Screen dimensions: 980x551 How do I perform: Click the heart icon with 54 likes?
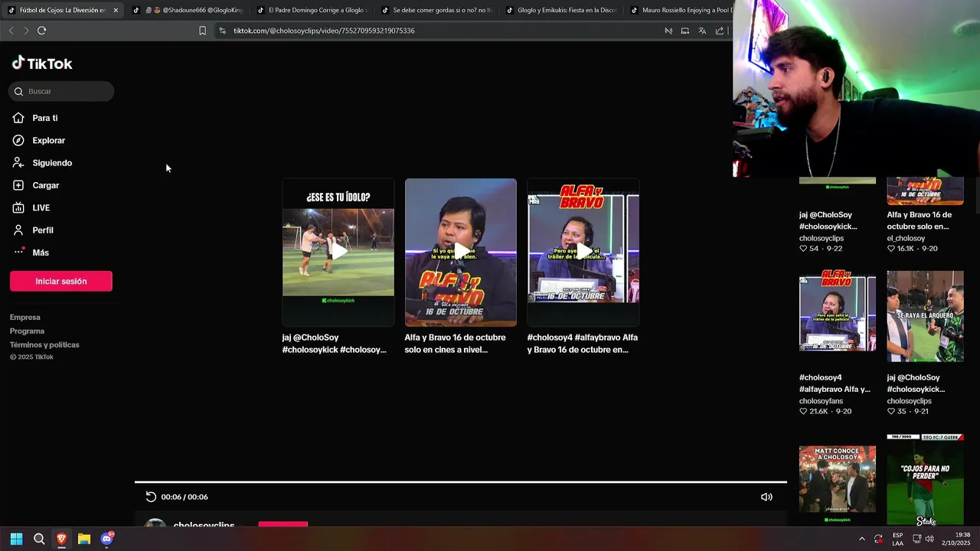tap(803, 249)
